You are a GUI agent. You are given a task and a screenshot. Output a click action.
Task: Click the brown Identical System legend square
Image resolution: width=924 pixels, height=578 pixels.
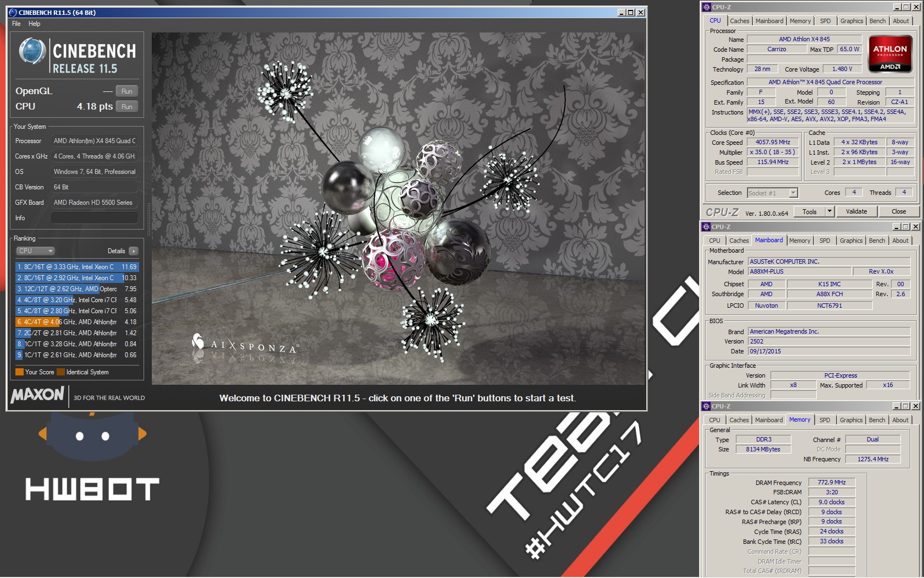(x=61, y=372)
